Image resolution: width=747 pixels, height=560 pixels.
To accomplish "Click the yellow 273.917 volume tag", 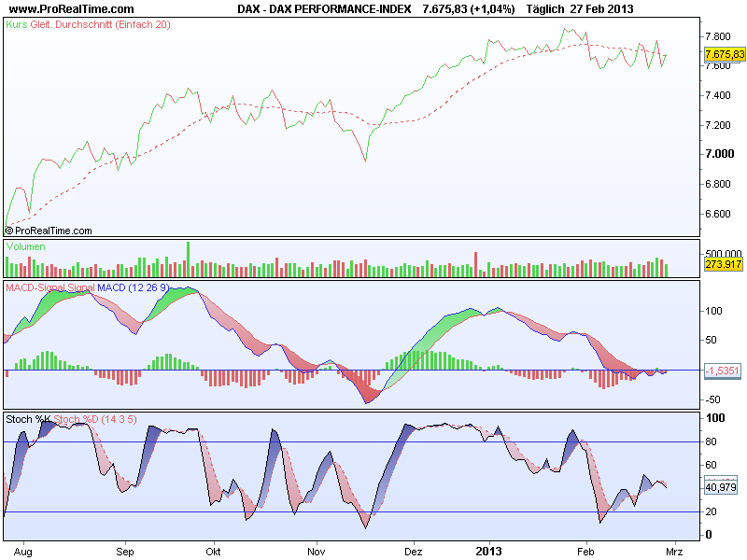I will coord(723,264).
